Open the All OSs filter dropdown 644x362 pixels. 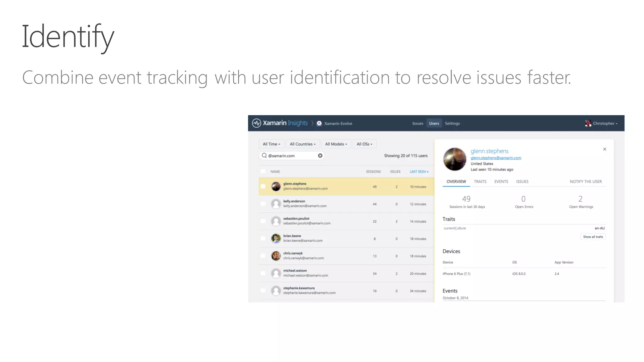[x=364, y=144]
